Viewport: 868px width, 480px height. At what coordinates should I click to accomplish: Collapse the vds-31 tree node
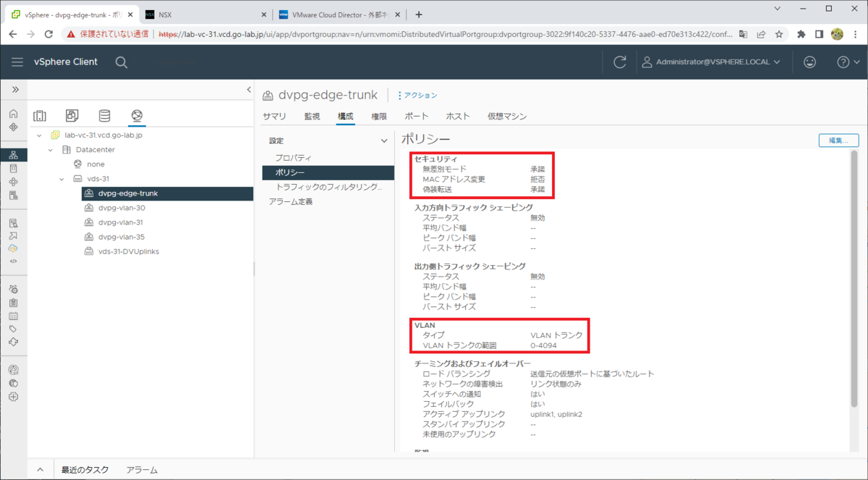coord(62,179)
